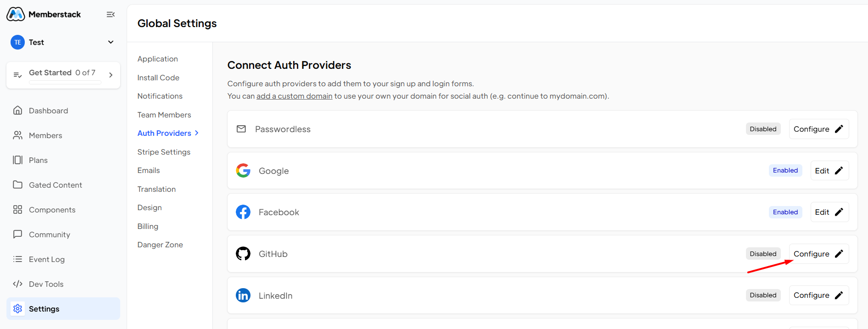Go to Emails settings

[x=149, y=170]
